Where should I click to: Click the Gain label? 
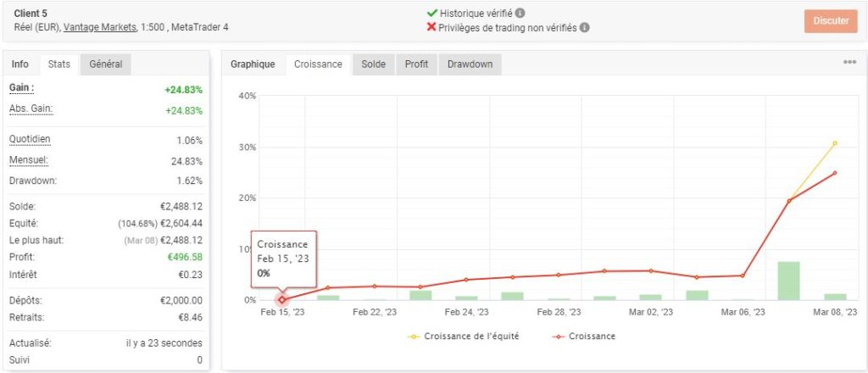(21, 87)
